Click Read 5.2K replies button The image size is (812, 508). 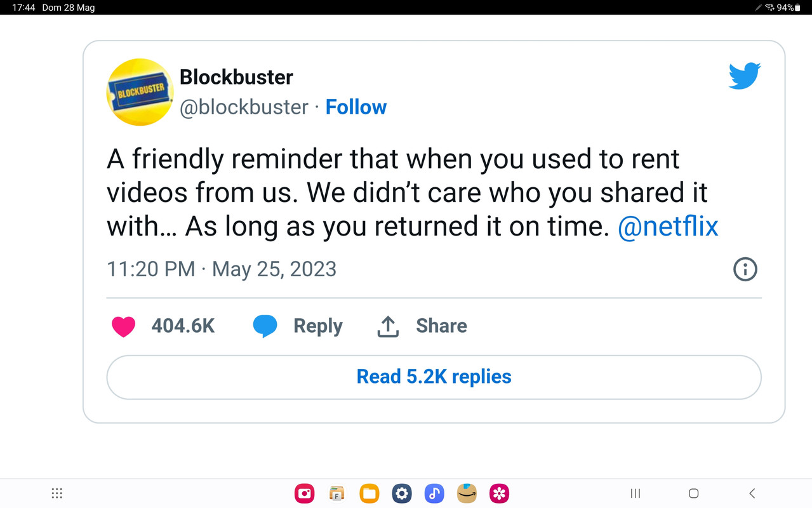434,377
